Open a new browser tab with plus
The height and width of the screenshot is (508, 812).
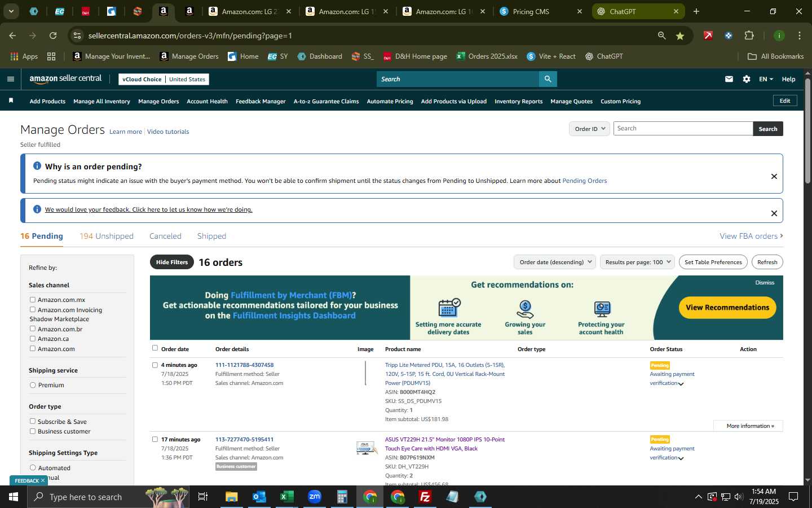(696, 11)
